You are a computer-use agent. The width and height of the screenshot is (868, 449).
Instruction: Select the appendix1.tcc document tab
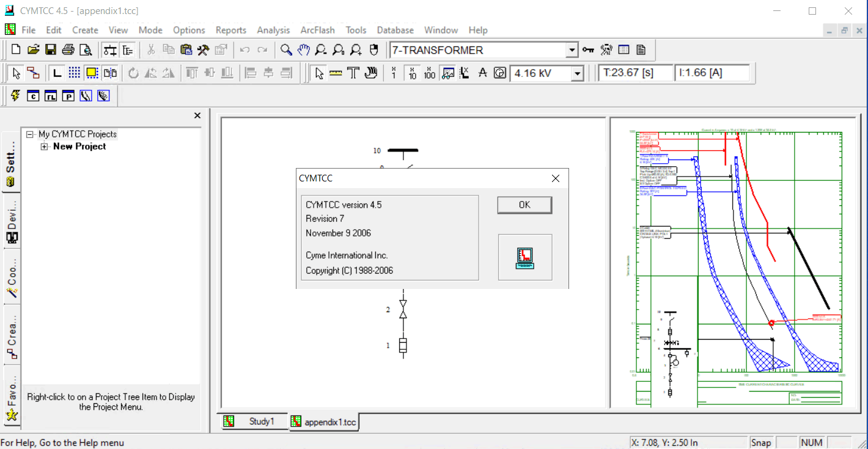pyautogui.click(x=324, y=422)
